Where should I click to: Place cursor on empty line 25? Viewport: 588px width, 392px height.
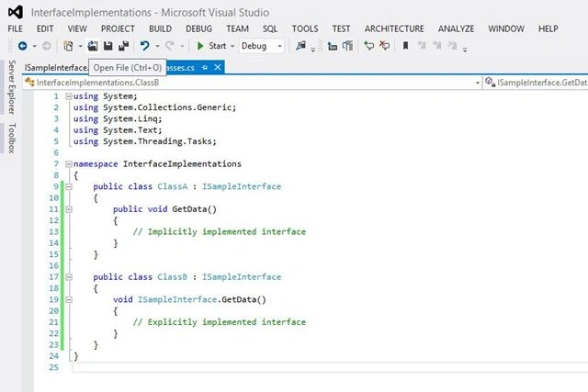[x=330, y=367]
